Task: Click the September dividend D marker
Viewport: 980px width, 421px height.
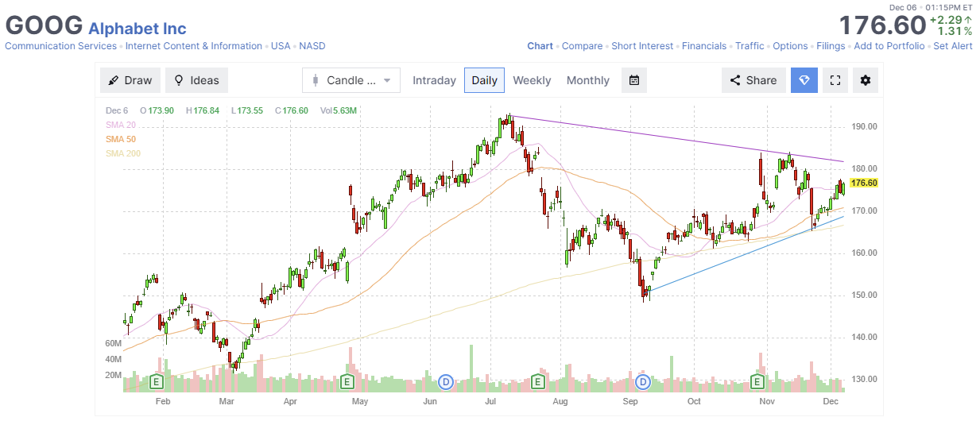Action: [643, 382]
